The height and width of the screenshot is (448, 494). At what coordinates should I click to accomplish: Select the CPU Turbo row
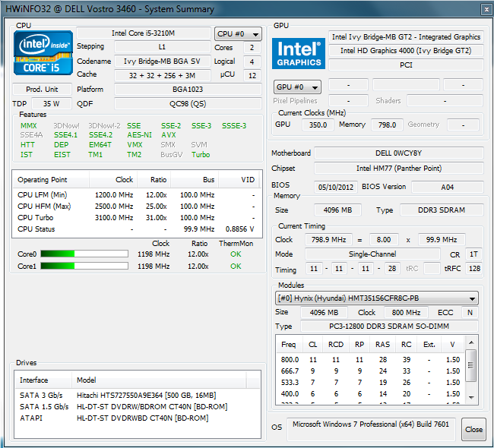(x=136, y=218)
